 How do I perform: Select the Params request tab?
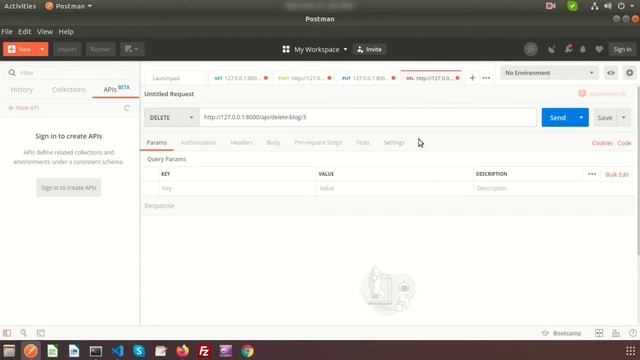coord(157,142)
